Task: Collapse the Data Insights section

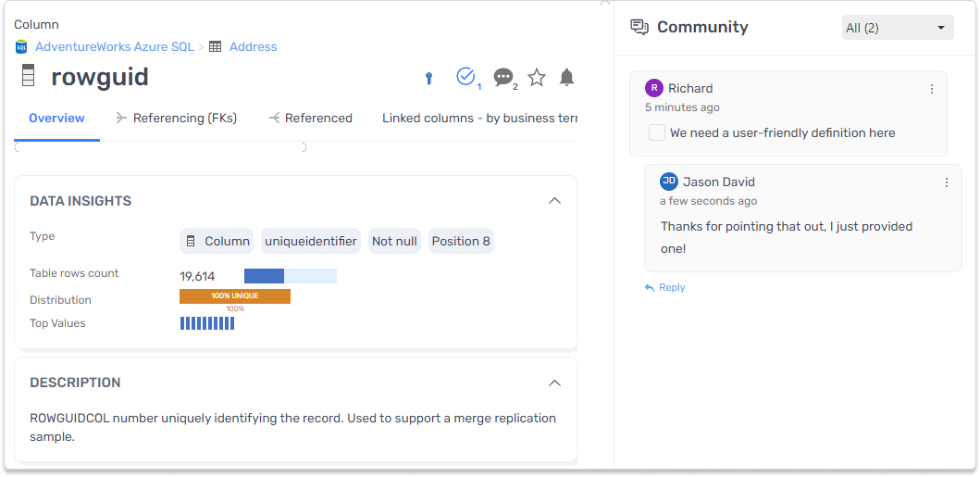Action: [x=554, y=201]
